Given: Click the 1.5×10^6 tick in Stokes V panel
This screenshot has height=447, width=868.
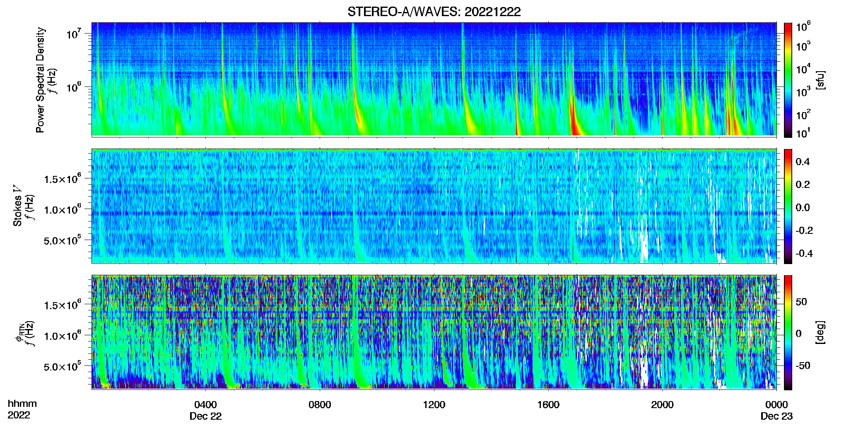Looking at the screenshot, I should click(x=63, y=178).
